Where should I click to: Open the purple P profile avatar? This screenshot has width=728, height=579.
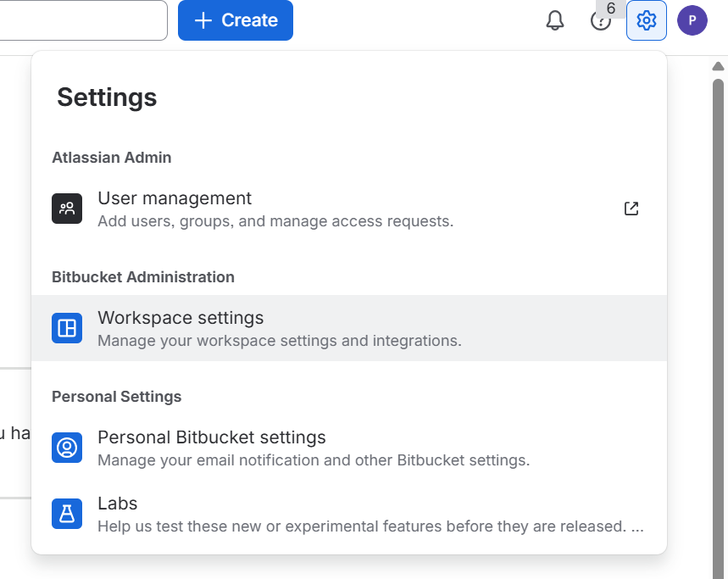pyautogui.click(x=692, y=20)
